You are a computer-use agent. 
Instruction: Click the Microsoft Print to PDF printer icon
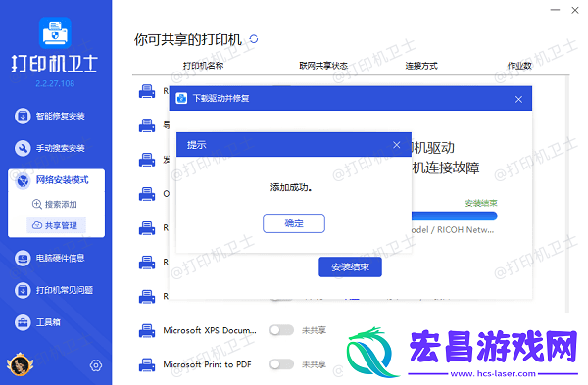pyautogui.click(x=147, y=364)
